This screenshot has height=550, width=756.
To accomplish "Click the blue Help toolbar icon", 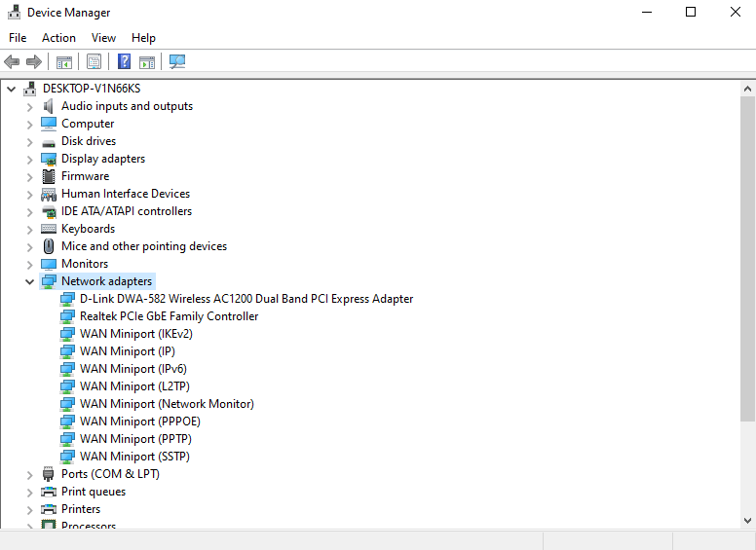I will tap(124, 61).
